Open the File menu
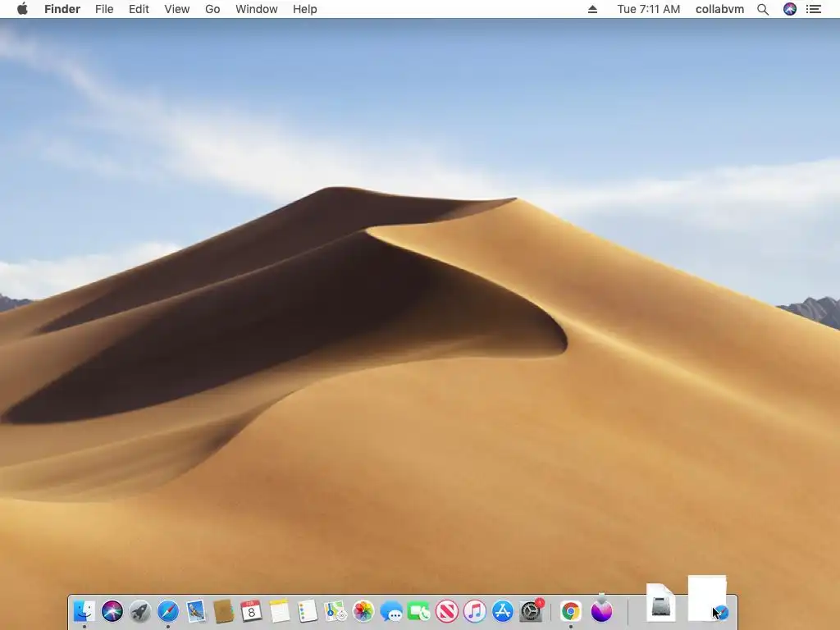This screenshot has height=630, width=840. (104, 9)
